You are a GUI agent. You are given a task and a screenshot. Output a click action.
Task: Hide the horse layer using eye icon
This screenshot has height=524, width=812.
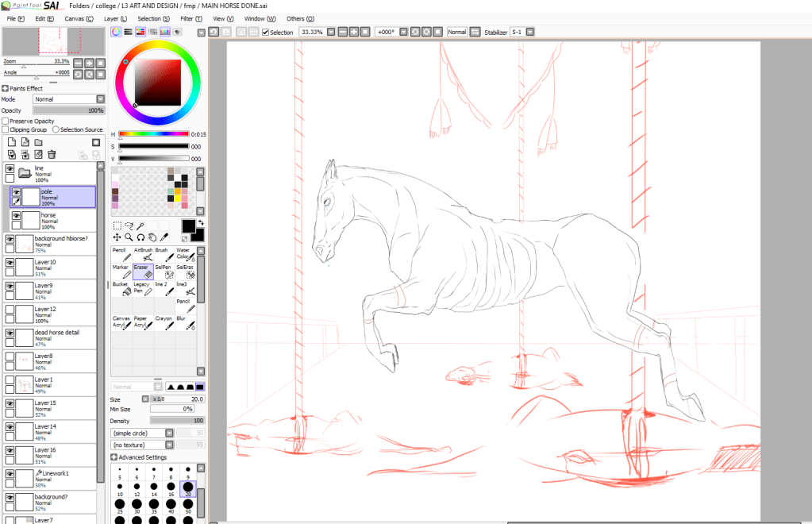[16, 215]
